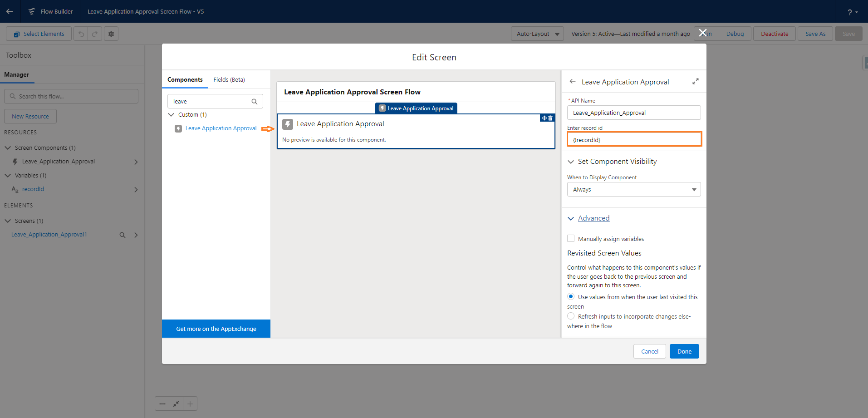Switch to the Components tab

tap(185, 79)
